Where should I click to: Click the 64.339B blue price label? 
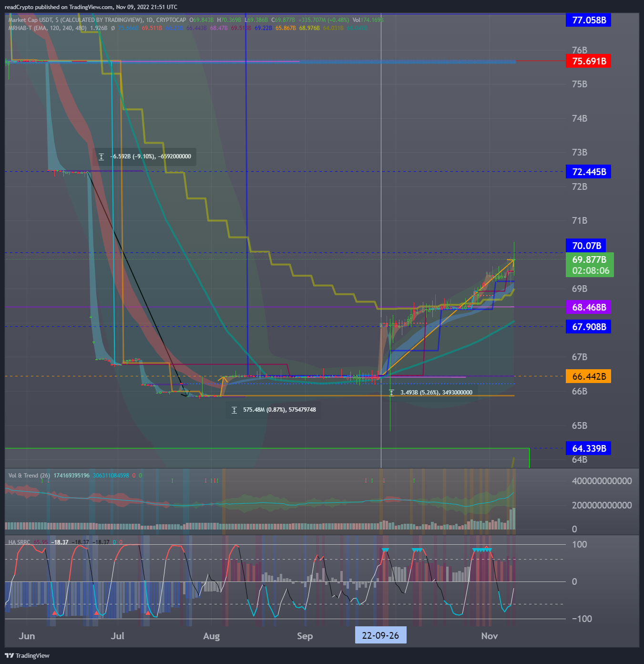(x=589, y=448)
